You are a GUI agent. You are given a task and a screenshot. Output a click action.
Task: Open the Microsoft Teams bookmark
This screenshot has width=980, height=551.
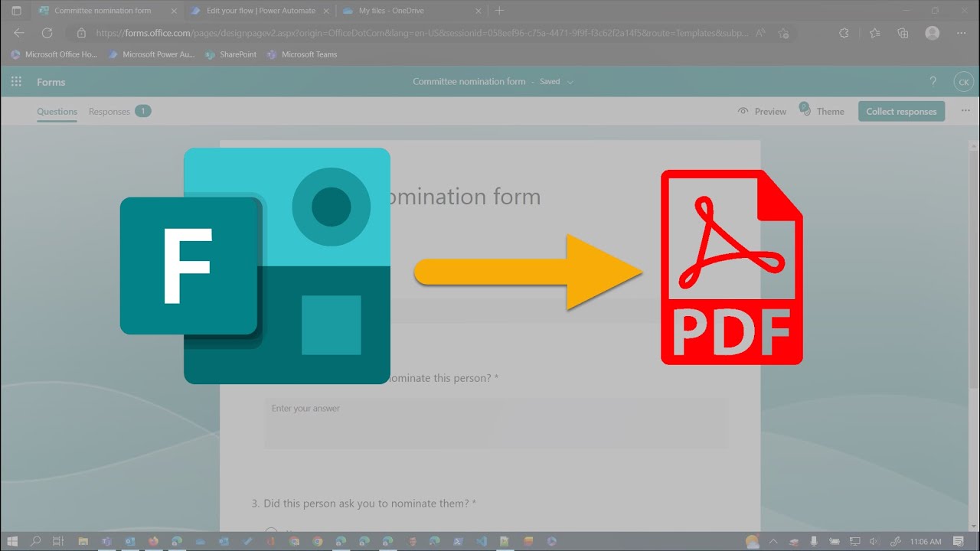click(x=302, y=54)
